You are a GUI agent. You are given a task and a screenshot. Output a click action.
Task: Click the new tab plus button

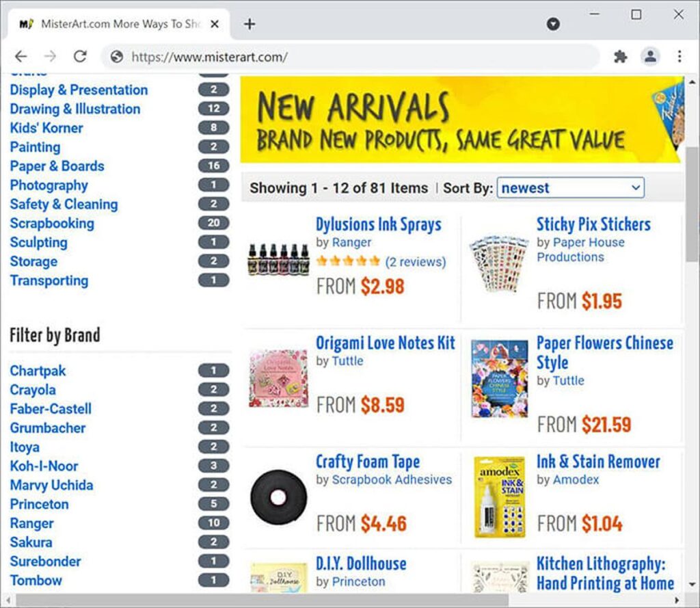pyautogui.click(x=250, y=23)
